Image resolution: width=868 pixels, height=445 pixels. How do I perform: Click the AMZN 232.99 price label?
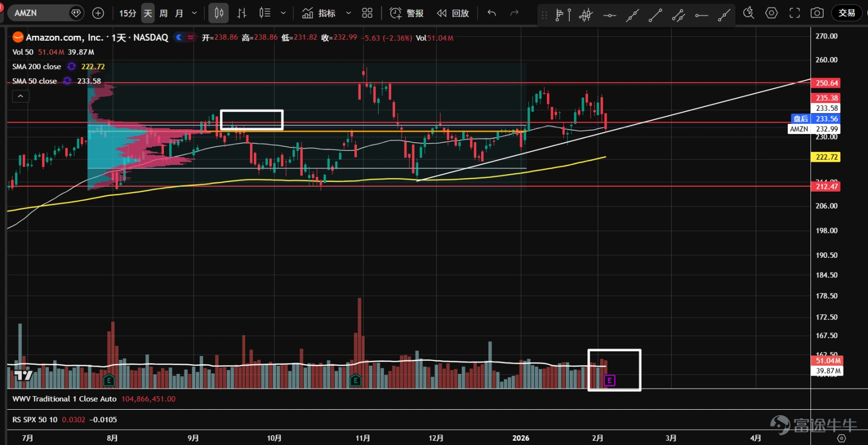point(814,129)
